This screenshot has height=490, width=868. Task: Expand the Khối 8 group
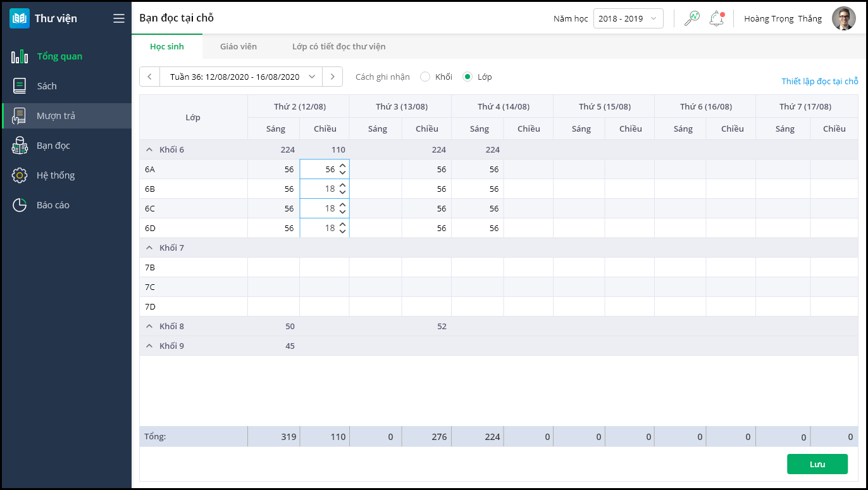click(x=149, y=326)
